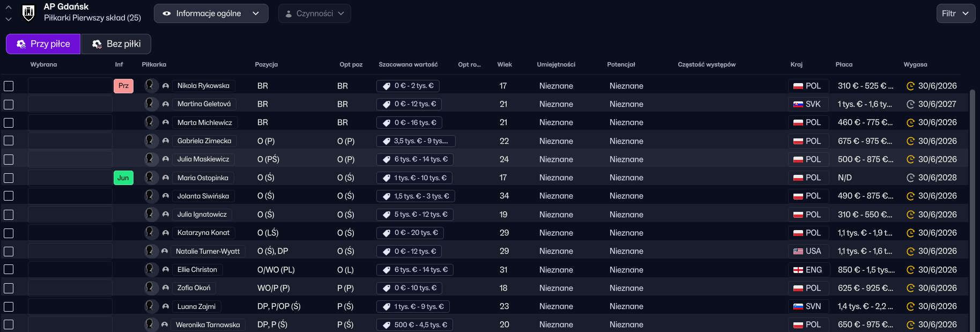Screen dimensions: 980x332
Task: Click the AP Gdańsk club crest icon
Action: 28,12
